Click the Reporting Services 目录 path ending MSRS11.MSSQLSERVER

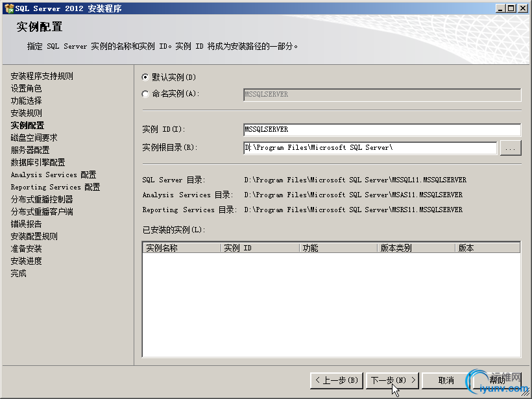coord(353,210)
